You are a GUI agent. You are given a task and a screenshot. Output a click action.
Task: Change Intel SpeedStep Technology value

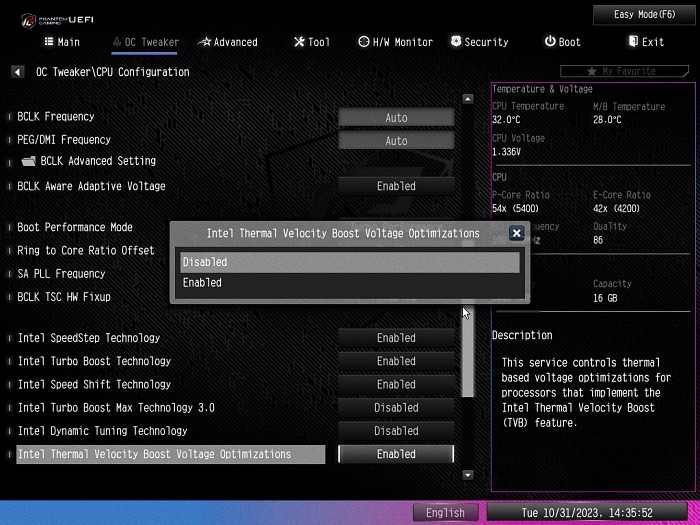396,338
